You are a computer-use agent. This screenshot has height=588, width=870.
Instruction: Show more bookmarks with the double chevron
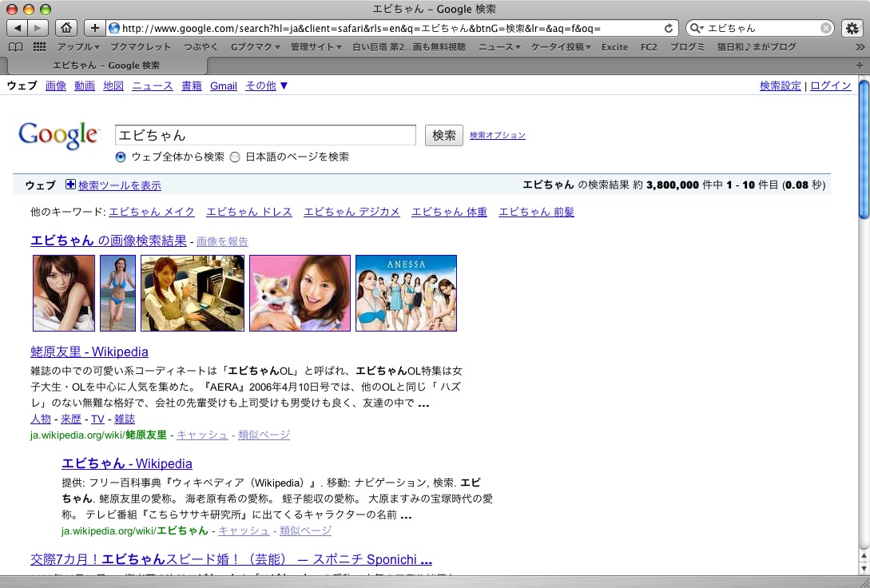pyautogui.click(x=860, y=48)
